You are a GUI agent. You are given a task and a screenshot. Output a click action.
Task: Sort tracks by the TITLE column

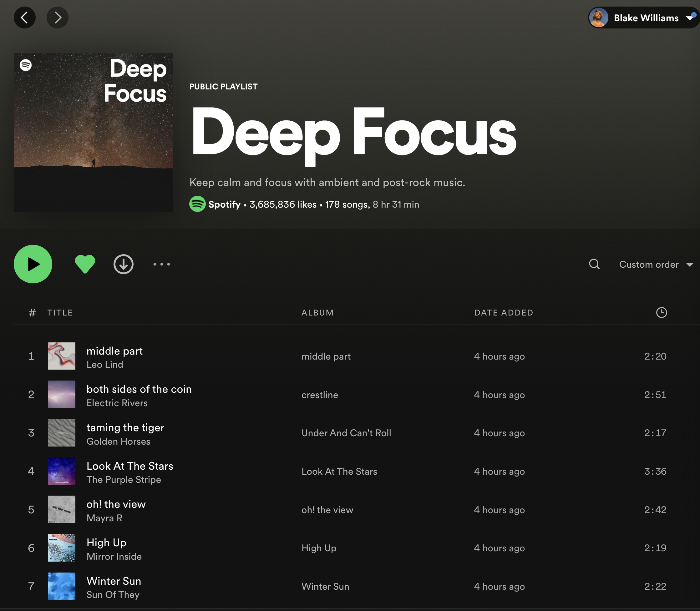[60, 313]
